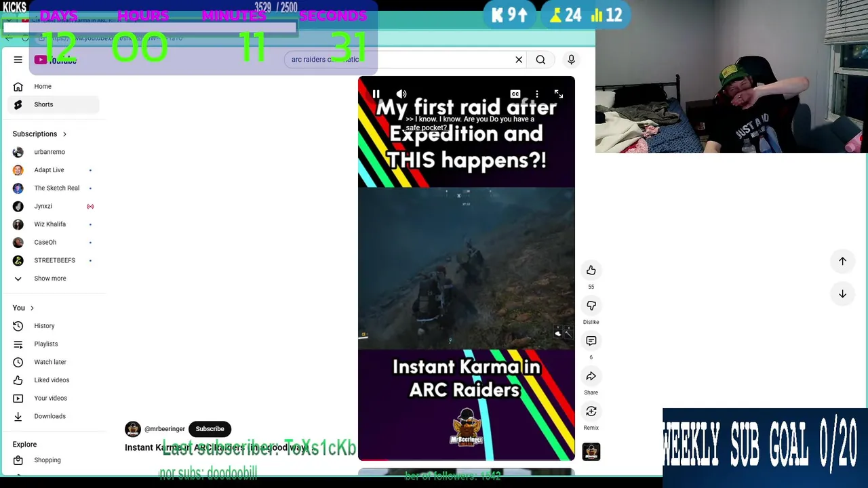Image resolution: width=868 pixels, height=488 pixels.
Task: Open Downloads
Action: 53,416
